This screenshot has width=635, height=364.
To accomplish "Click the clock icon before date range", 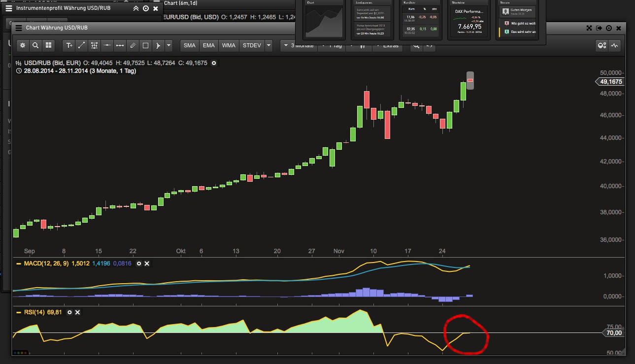I will coord(19,71).
